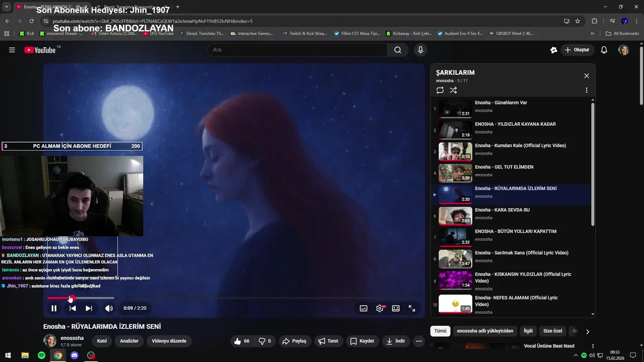Play Enosha - Günahlarım Var from playlist
Viewport: 644px width, 362px height.
[x=511, y=108]
